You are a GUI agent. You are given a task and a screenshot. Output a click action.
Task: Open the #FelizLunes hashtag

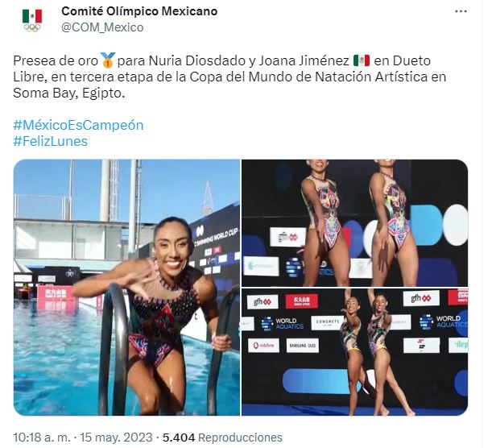(x=50, y=141)
